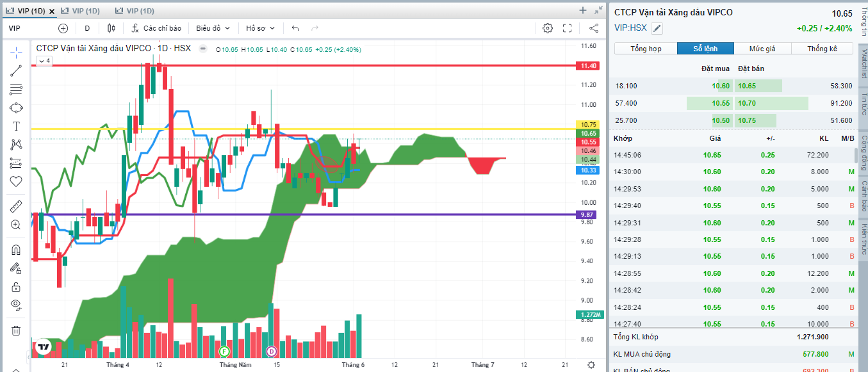Switch to the second VIP (1D) tab
Image resolution: width=868 pixels, height=372 pixels.
[80, 11]
